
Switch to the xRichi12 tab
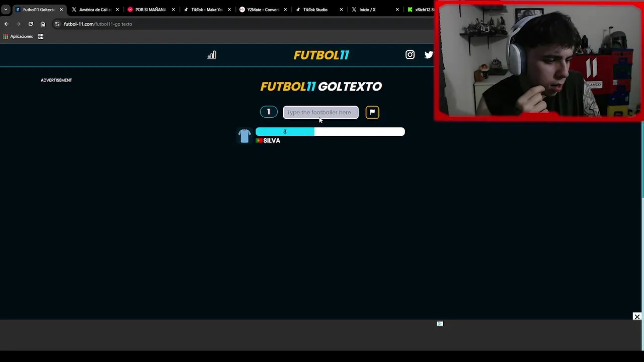click(x=421, y=10)
